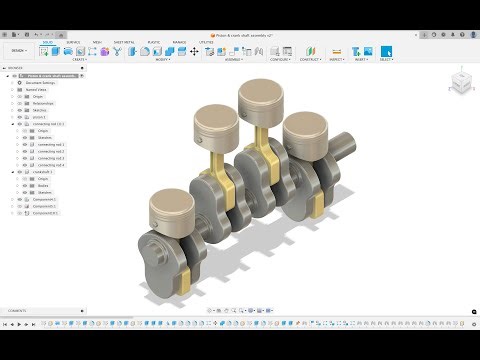
Task: Select Component4:1 in browser tree
Action: (x=44, y=199)
